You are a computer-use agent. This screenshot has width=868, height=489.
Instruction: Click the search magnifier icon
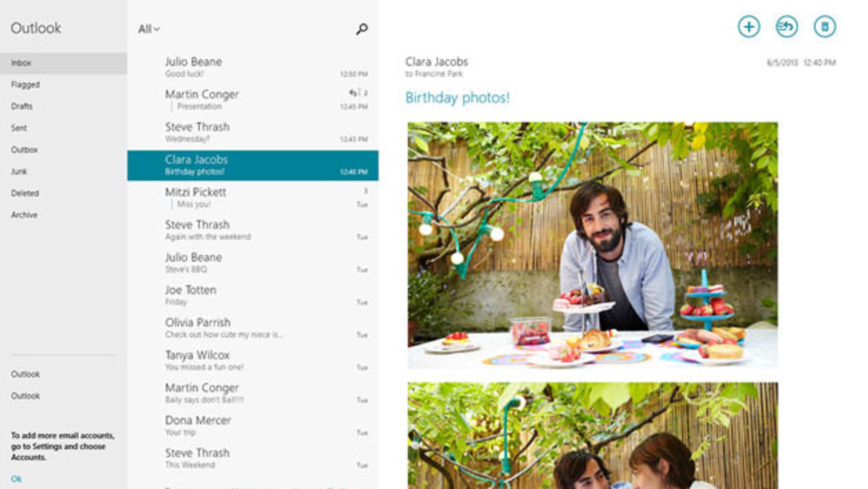(x=362, y=29)
